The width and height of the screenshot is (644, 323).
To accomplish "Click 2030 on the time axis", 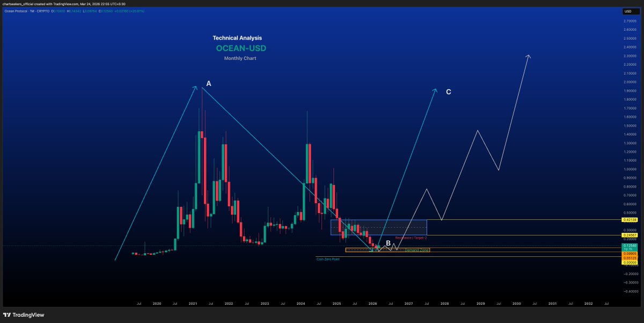I will (x=516, y=304).
